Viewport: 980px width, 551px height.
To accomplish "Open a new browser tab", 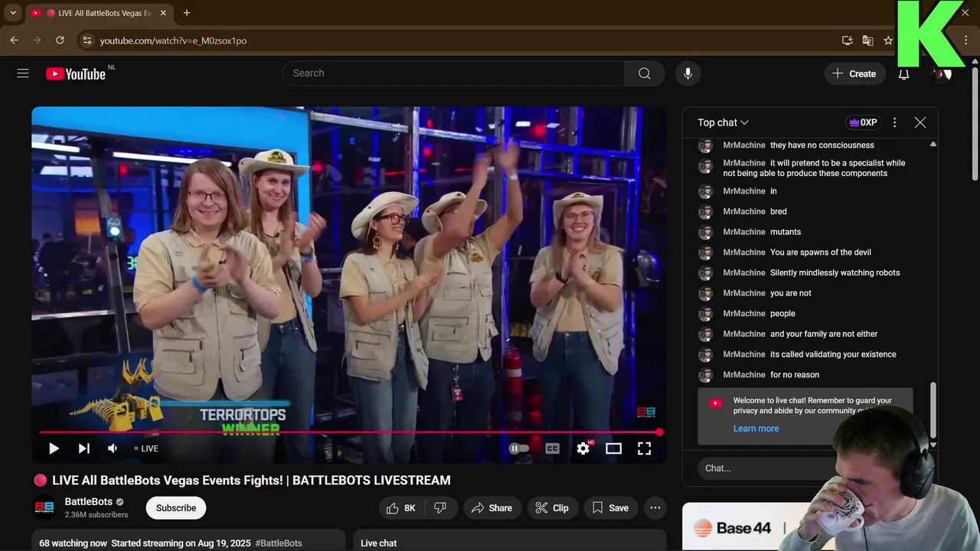I will 186,13.
